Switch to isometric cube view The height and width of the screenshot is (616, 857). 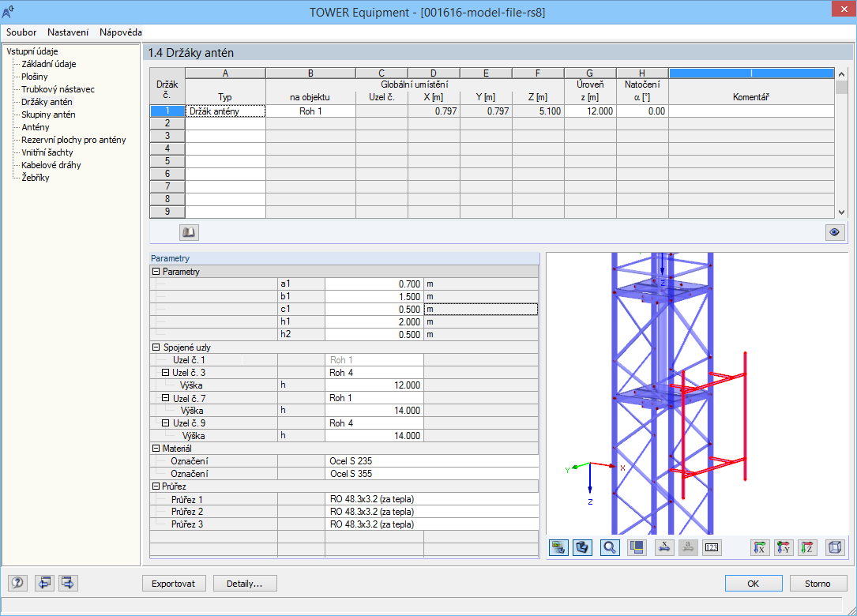click(835, 547)
